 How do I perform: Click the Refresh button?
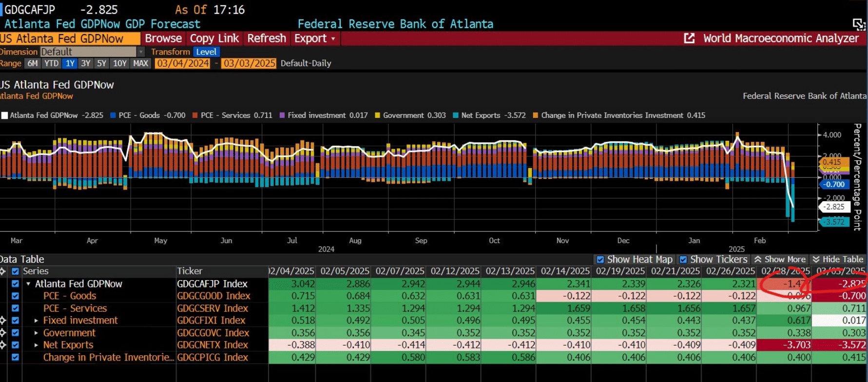click(267, 38)
